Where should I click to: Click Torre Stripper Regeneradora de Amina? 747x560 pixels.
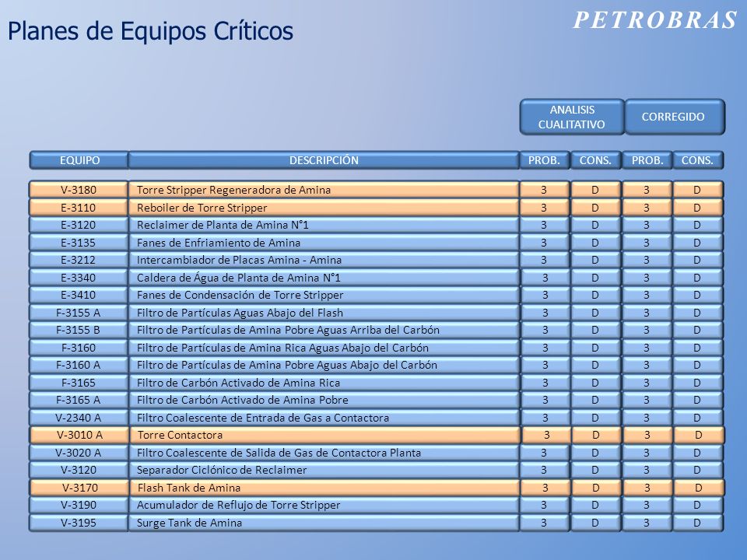[x=324, y=190]
